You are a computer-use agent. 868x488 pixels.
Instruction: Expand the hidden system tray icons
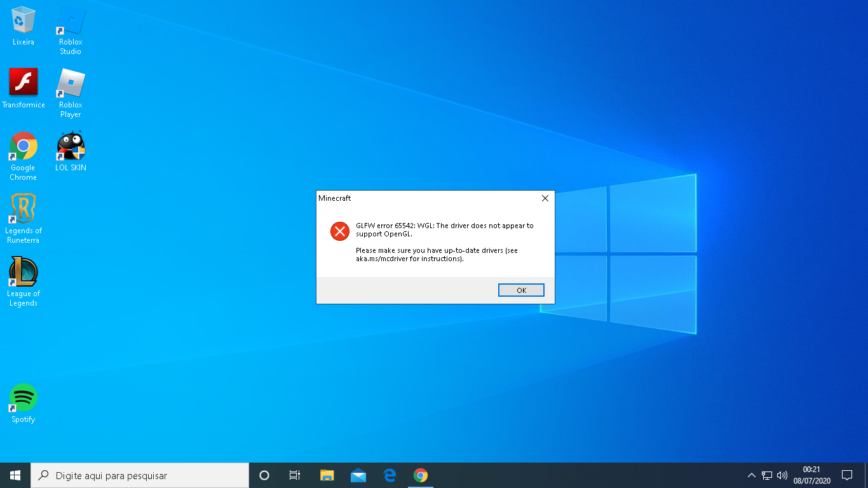point(752,475)
